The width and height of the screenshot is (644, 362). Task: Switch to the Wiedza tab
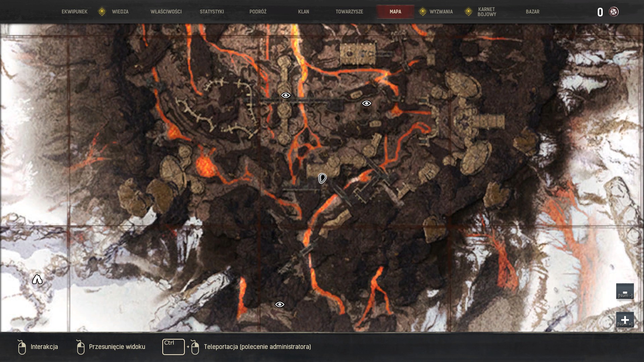point(120,12)
